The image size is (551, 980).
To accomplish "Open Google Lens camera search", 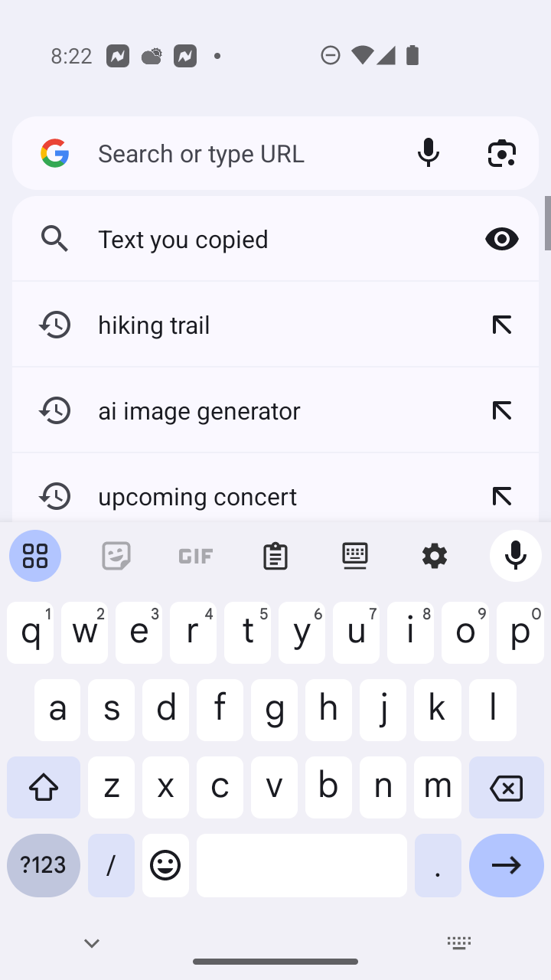I will click(x=502, y=153).
